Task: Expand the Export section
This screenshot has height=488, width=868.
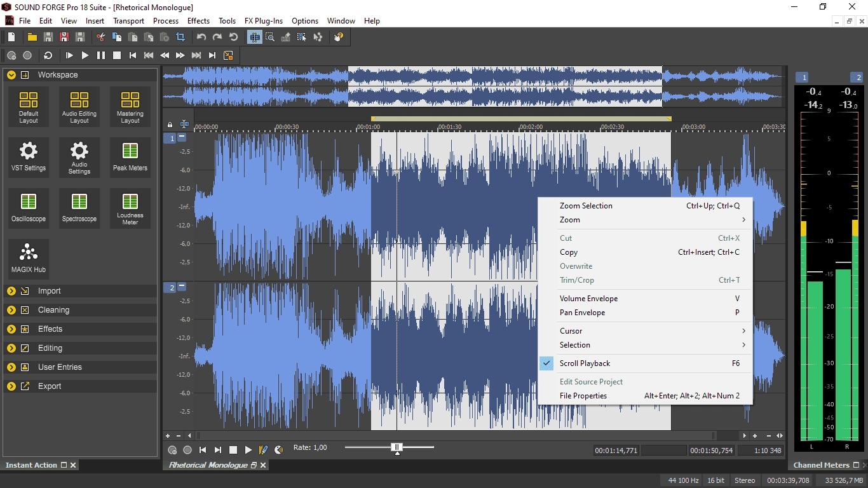Action: [11, 386]
